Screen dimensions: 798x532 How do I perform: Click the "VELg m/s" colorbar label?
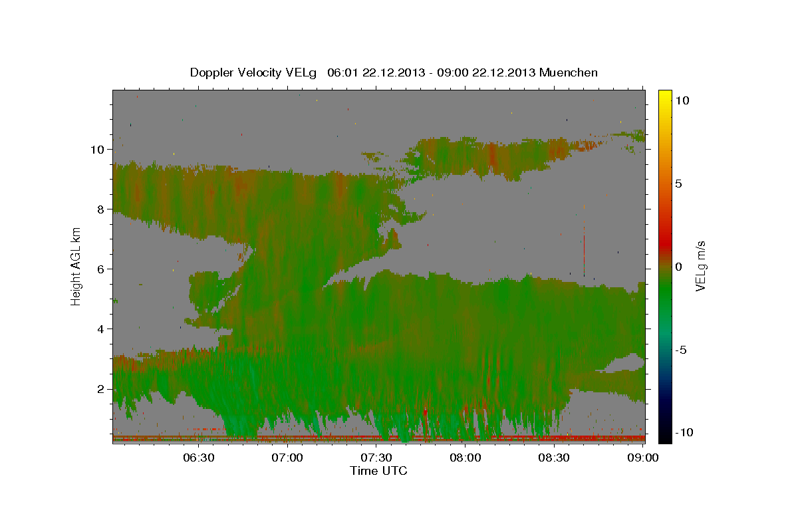700,266
